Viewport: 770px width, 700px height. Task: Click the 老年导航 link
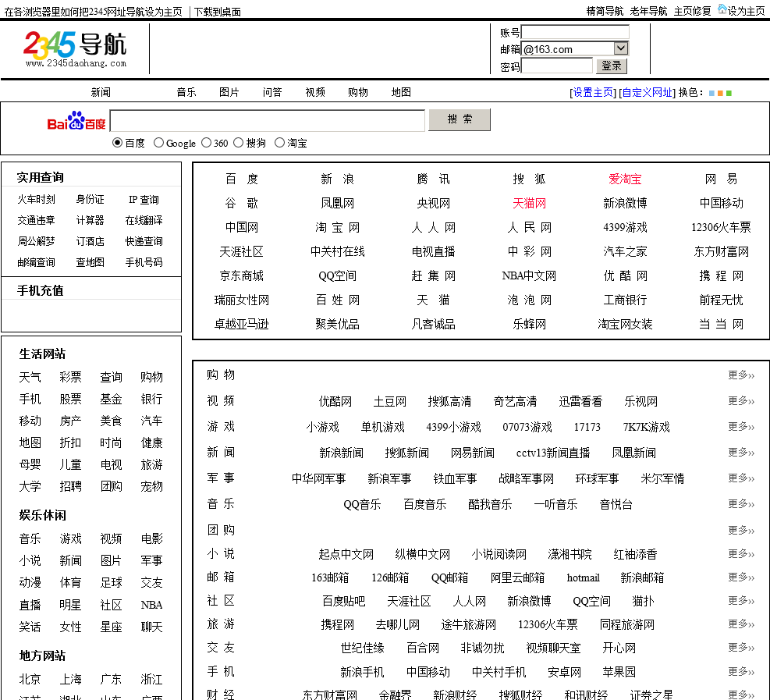(648, 11)
